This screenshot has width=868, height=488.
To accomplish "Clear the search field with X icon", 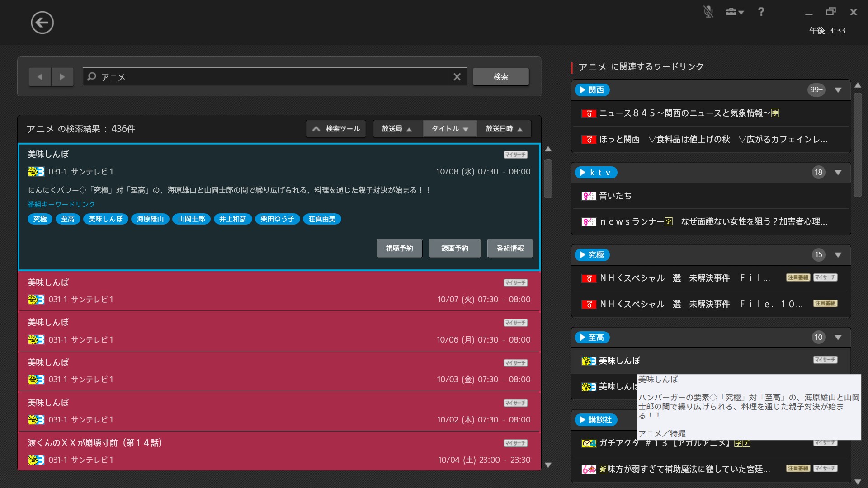I will 457,77.
